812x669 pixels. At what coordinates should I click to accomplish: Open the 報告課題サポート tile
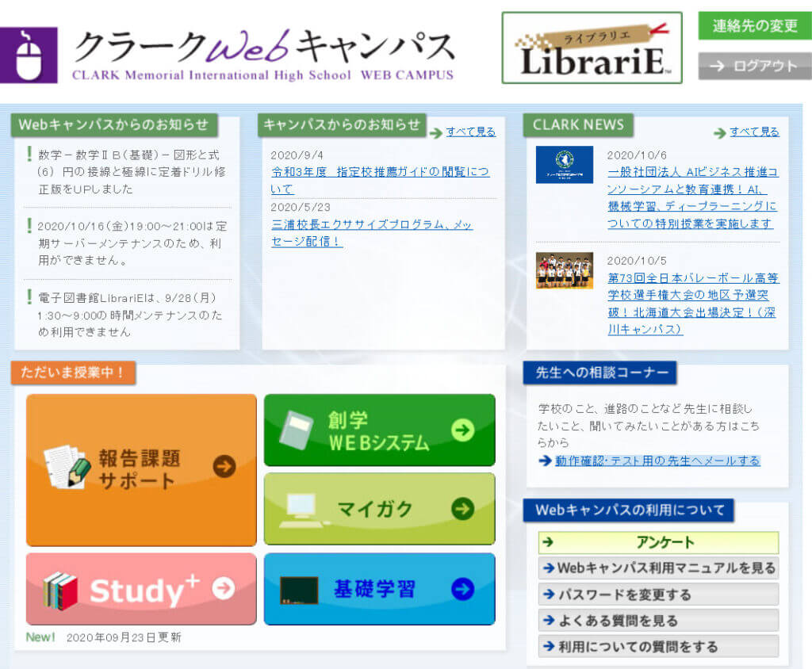point(141,469)
